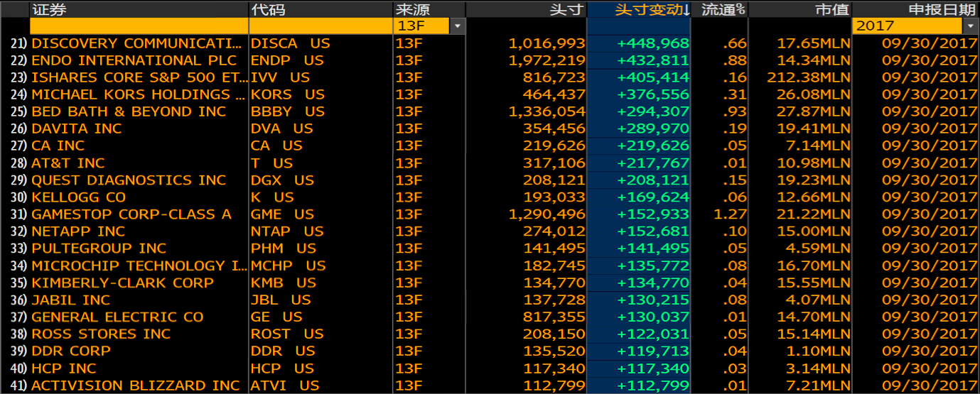The image size is (980, 394).
Task: Select CA INC security name
Action: [58, 146]
